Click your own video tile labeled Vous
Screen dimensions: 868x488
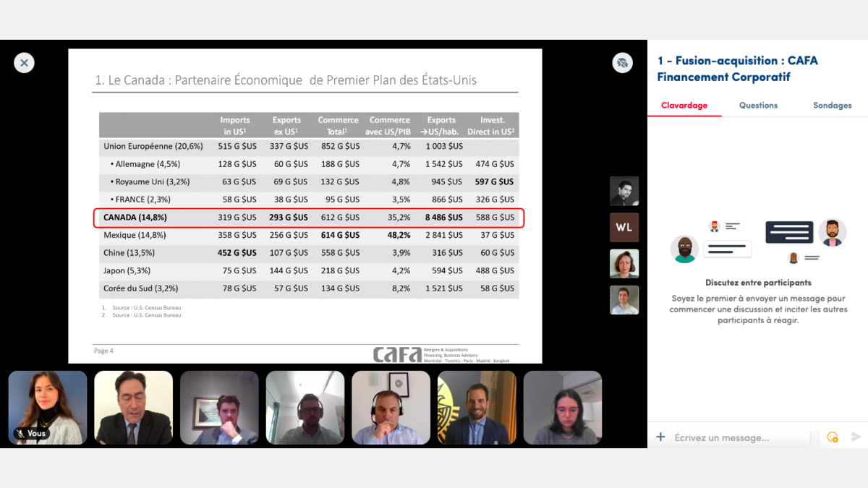(48, 407)
